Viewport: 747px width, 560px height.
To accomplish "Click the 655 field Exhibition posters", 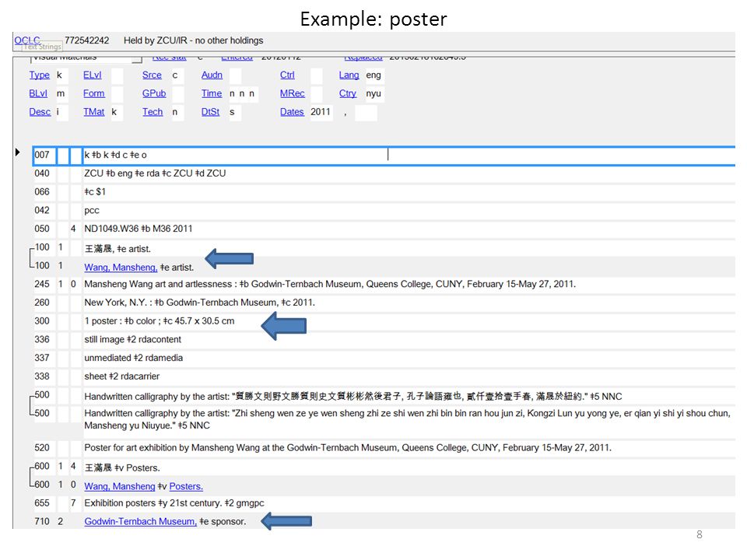I will pos(174,503).
